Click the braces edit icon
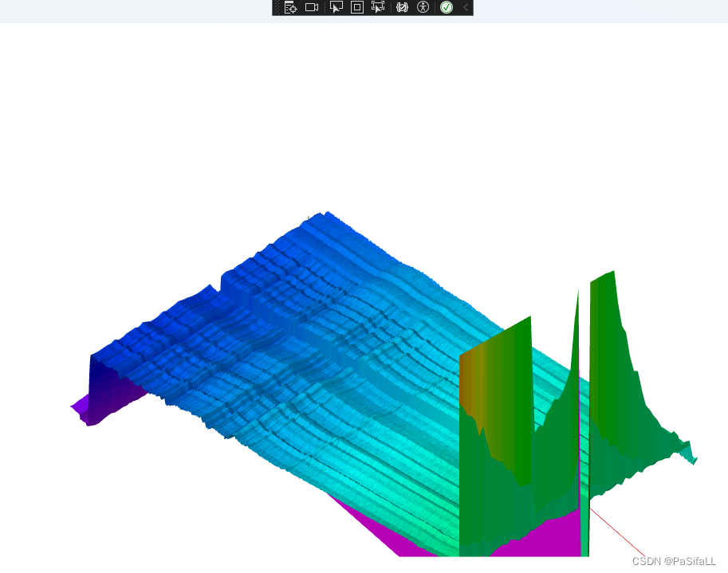Screen dimensions: 728x573 click(x=401, y=8)
